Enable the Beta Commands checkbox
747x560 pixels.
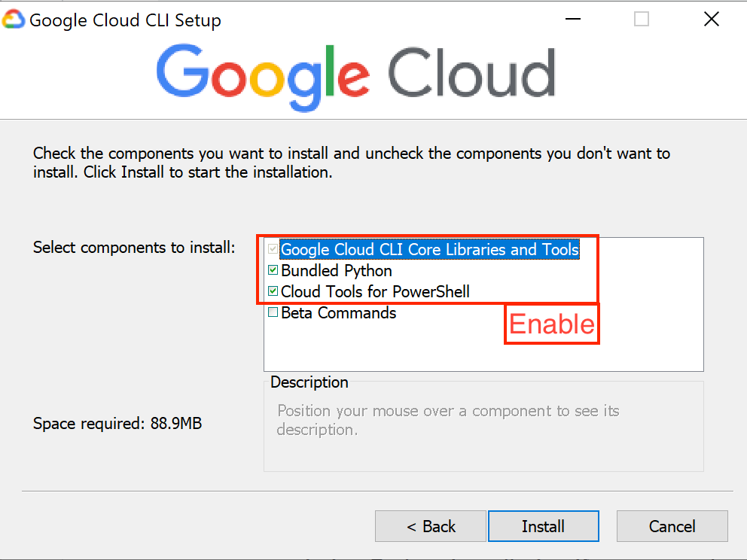click(x=273, y=312)
